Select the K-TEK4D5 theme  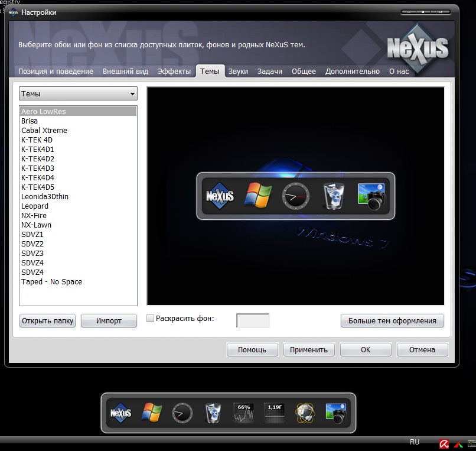[x=78, y=187]
